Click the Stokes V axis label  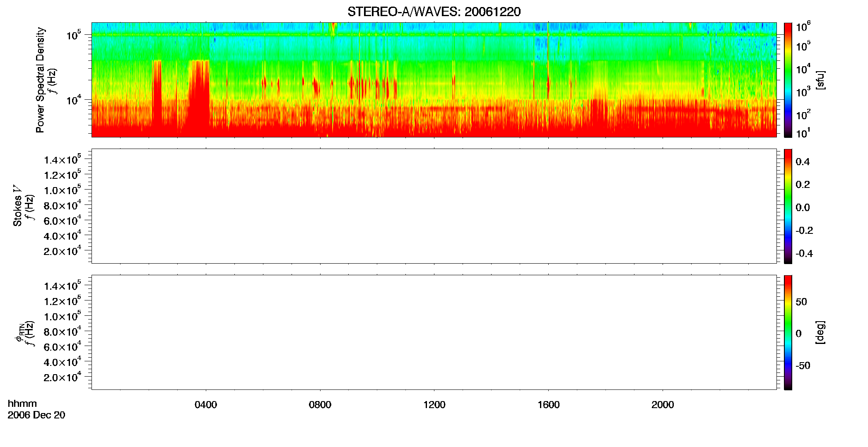coord(17,206)
